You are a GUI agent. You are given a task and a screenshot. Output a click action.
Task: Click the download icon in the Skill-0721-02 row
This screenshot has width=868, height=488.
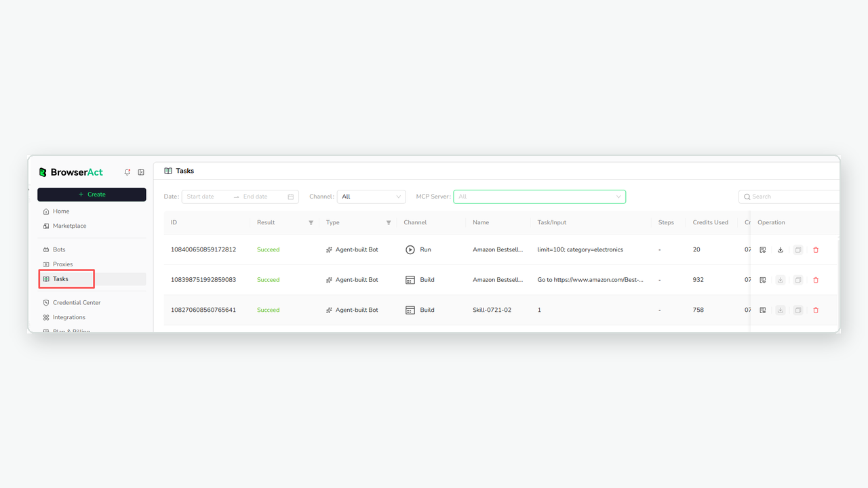tap(781, 310)
